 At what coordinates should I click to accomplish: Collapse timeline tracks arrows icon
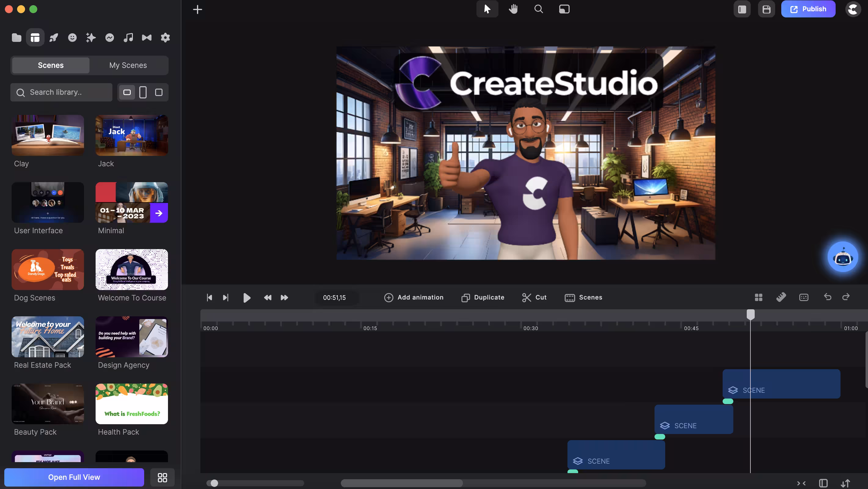(801, 483)
